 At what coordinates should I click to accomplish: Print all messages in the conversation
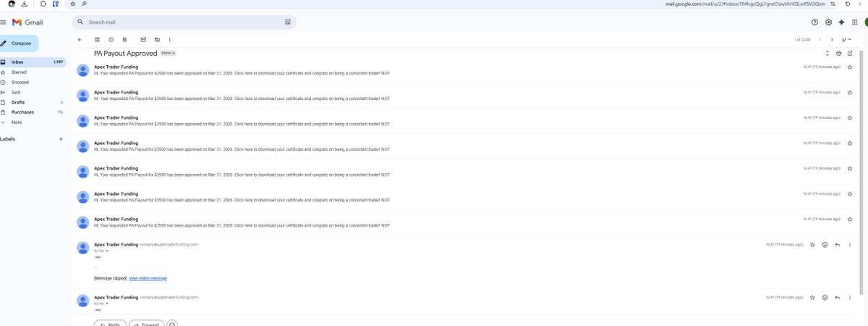(x=838, y=54)
